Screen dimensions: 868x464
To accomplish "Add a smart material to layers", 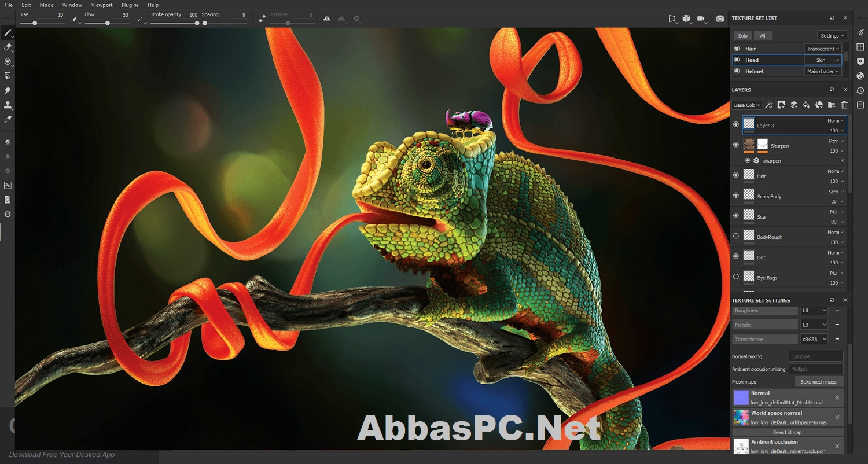I will [819, 105].
